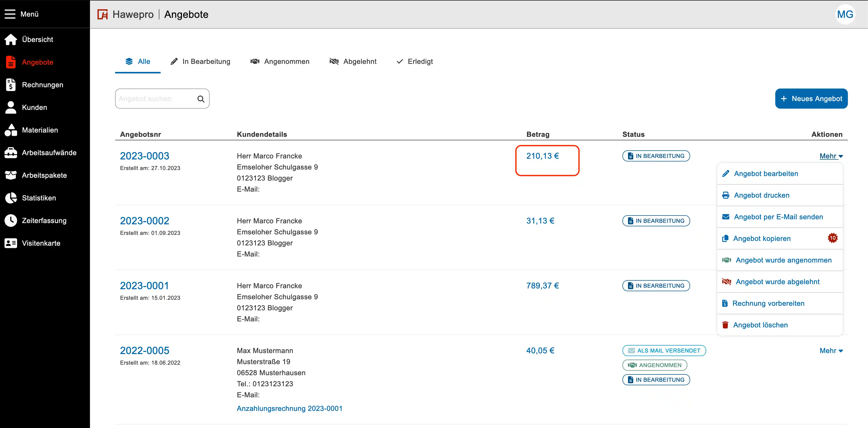Screen dimensions: 868x428
Task: Click the 210,13 € amount
Action: pyautogui.click(x=543, y=156)
